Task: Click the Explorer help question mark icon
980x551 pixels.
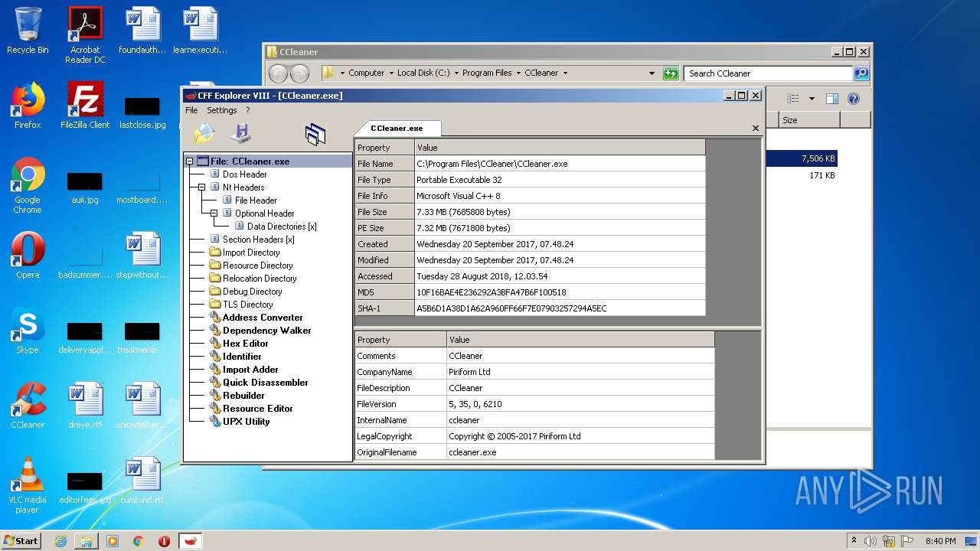Action: [854, 99]
